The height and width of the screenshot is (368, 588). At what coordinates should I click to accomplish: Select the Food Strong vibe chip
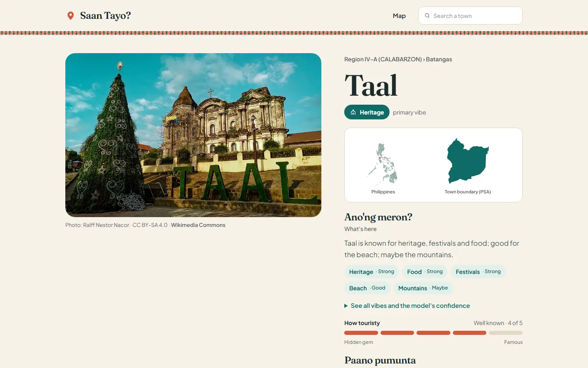(425, 272)
